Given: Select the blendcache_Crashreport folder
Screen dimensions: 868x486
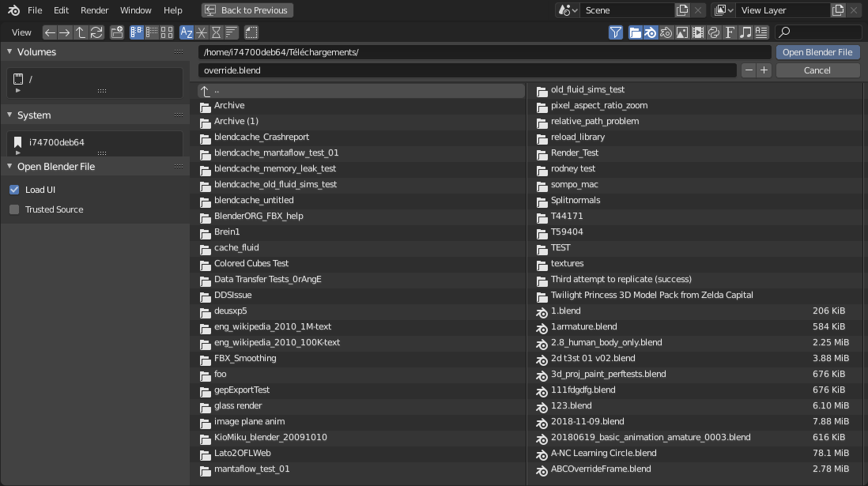Looking at the screenshot, I should pyautogui.click(x=361, y=138).
